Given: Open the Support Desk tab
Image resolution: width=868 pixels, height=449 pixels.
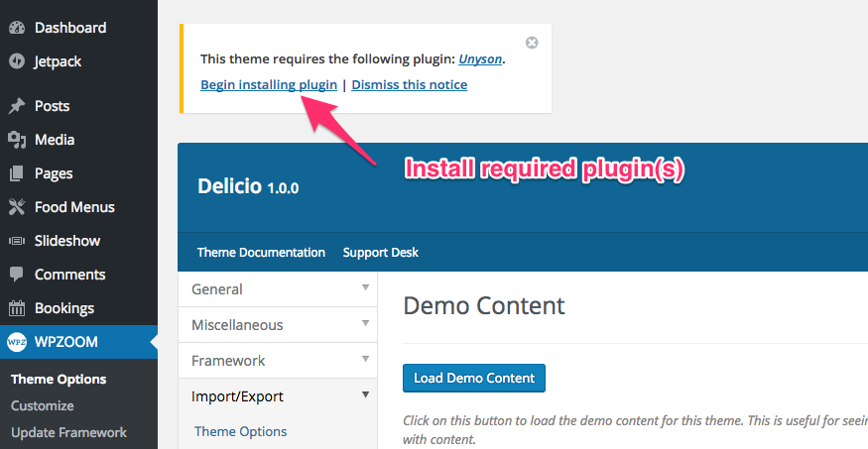Looking at the screenshot, I should coord(381,253).
